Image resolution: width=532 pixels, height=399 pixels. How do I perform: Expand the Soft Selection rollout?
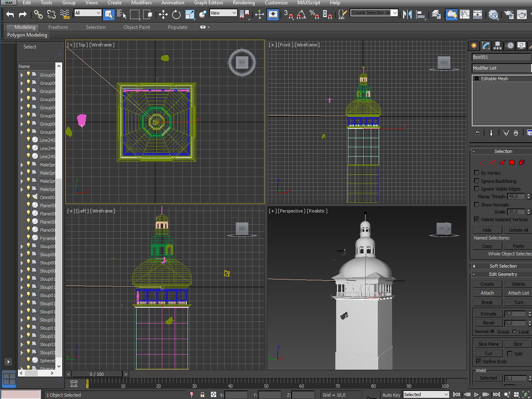click(x=503, y=266)
